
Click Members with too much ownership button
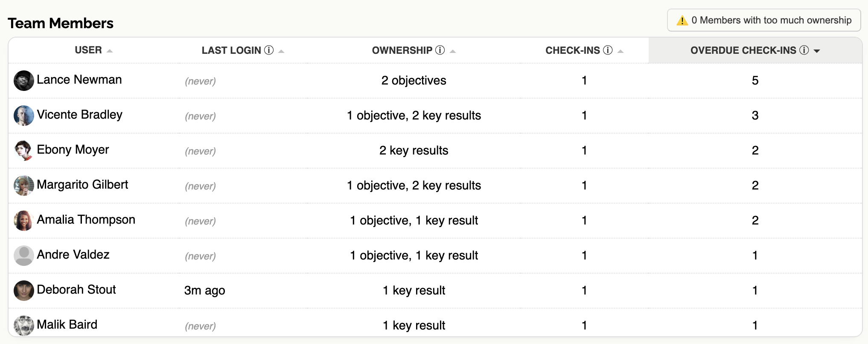tap(764, 20)
